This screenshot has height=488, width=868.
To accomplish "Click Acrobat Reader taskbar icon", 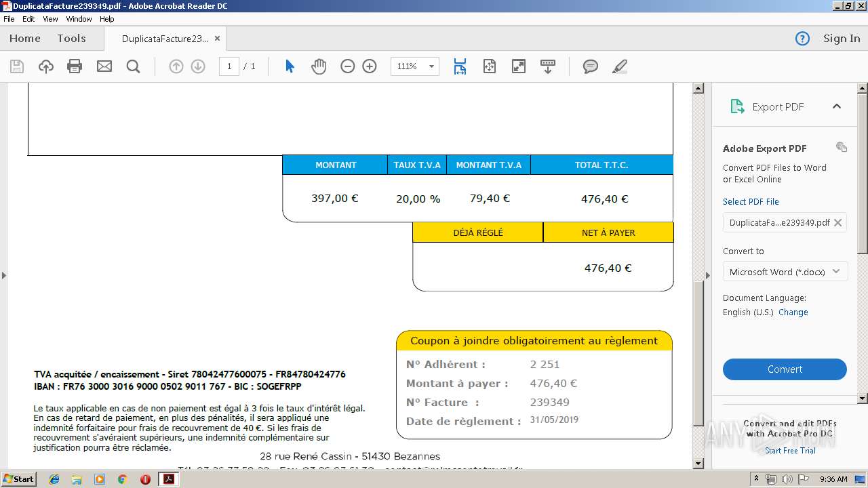I will click(167, 479).
